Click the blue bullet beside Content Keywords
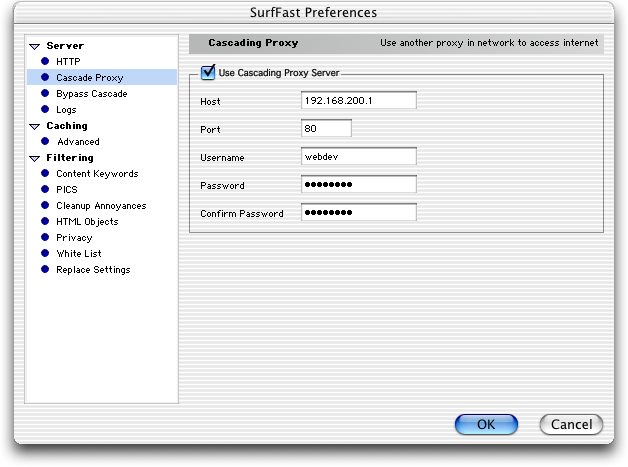 (45, 173)
